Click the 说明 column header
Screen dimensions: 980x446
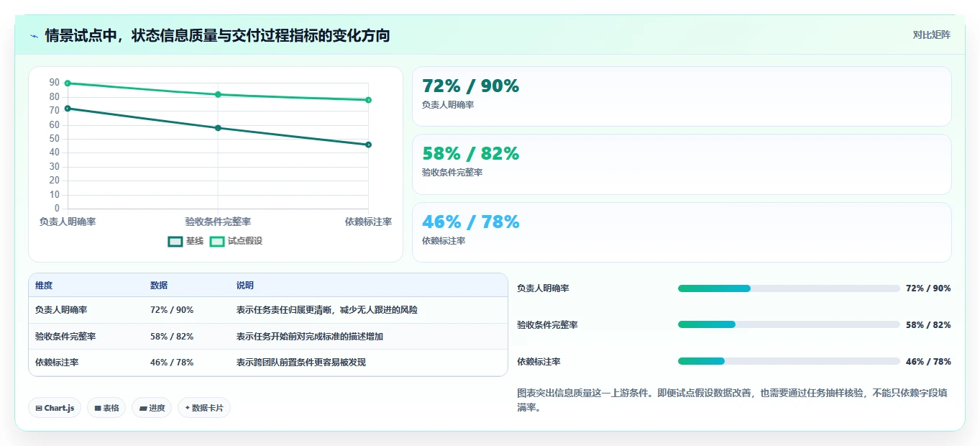pos(245,286)
